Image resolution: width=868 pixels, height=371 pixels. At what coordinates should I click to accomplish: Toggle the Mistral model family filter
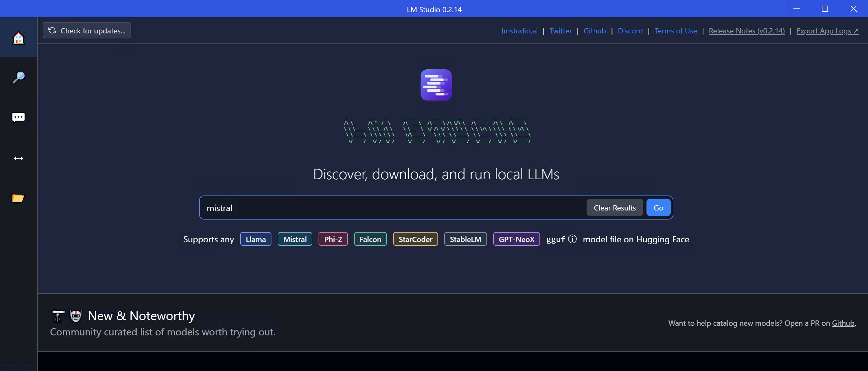(x=295, y=239)
